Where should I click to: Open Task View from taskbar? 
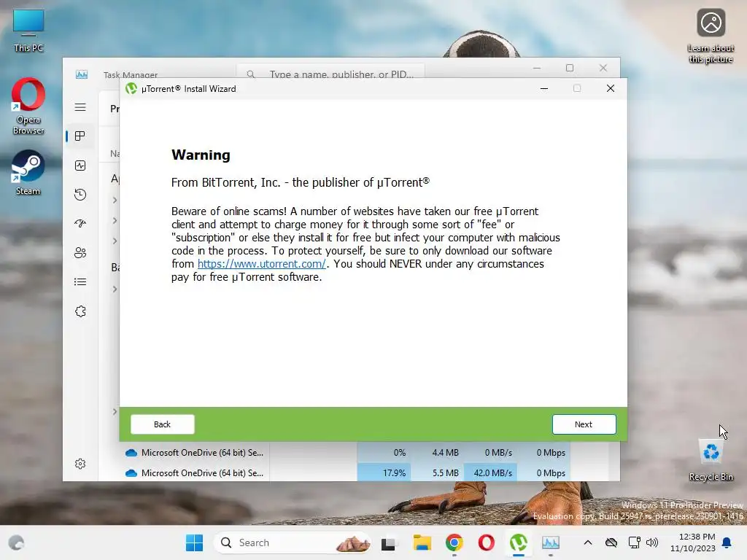point(388,542)
